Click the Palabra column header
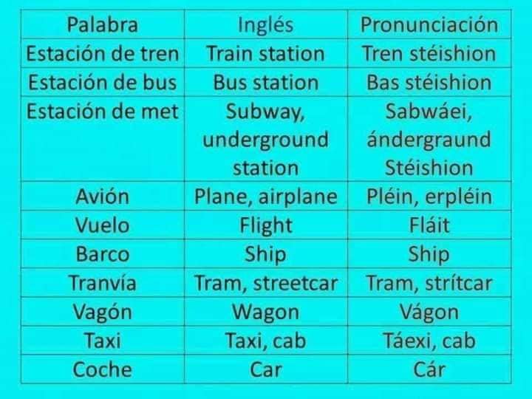The image size is (532, 399). tap(103, 24)
